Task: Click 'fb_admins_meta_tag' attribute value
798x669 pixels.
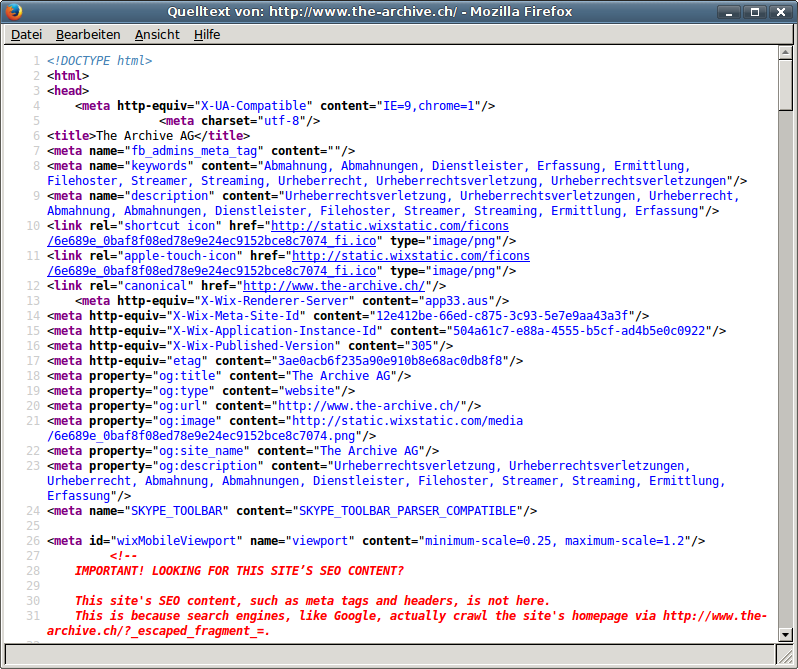Action: pyautogui.click(x=194, y=151)
